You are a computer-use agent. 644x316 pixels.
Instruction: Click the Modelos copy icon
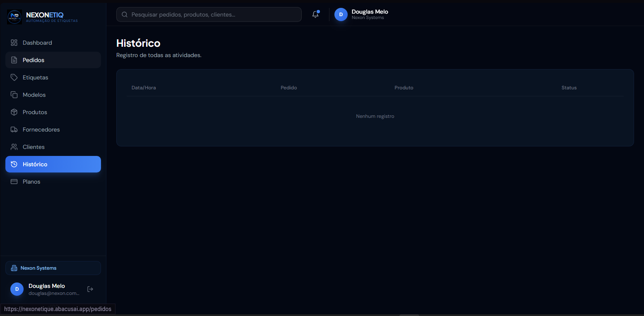tap(14, 95)
